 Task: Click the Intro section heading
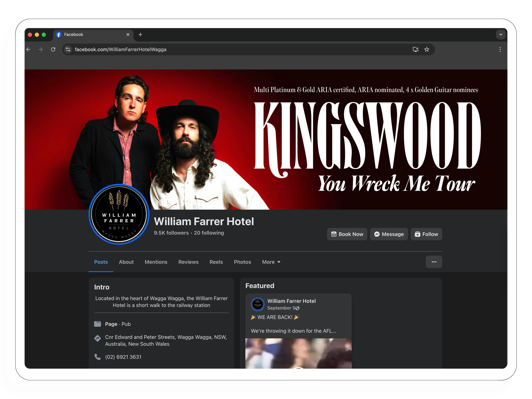(102, 287)
